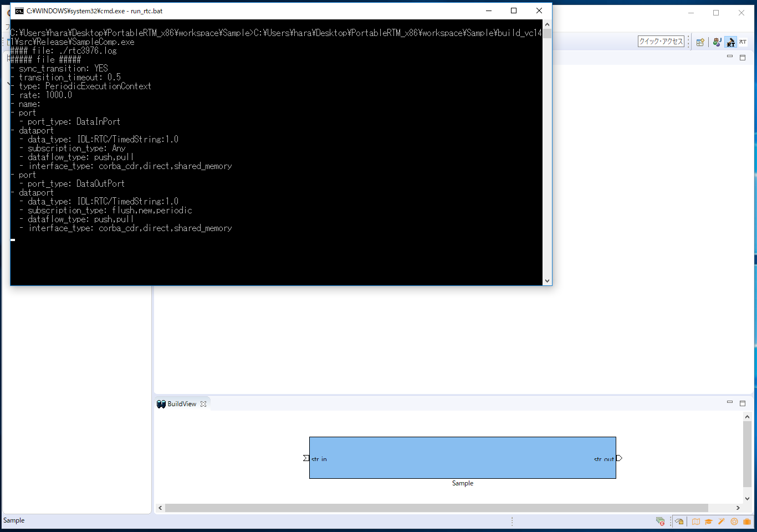The width and height of the screenshot is (757, 532).
Task: Close the BuildView tab
Action: pos(203,404)
